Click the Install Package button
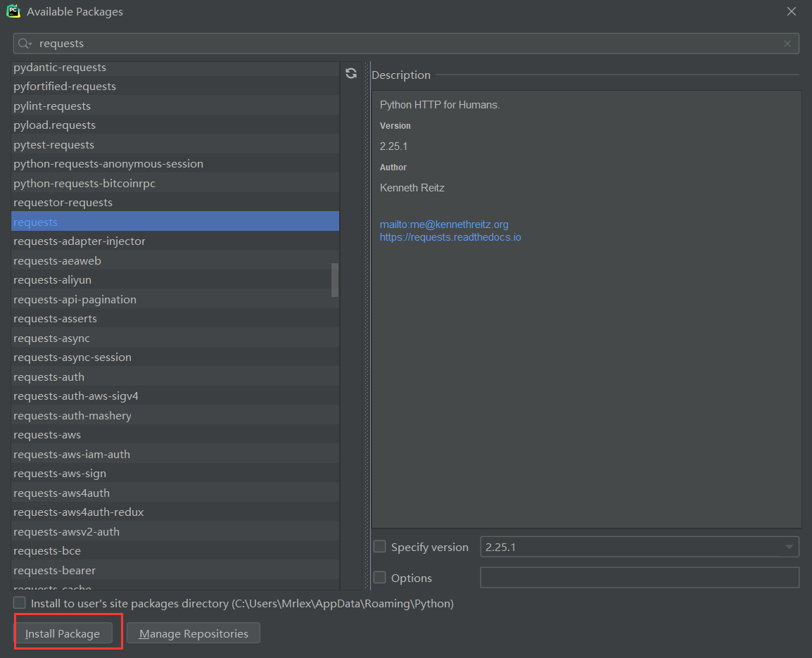Viewport: 812px width, 658px height. coord(63,633)
